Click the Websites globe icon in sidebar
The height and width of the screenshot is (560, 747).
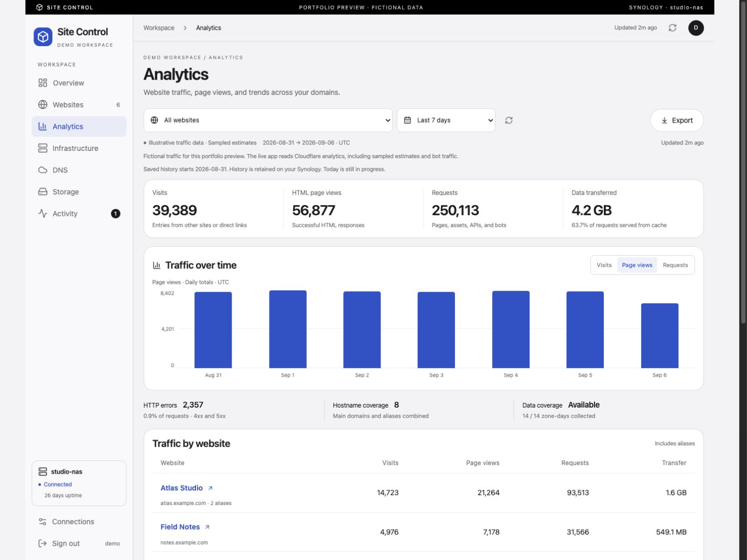43,105
